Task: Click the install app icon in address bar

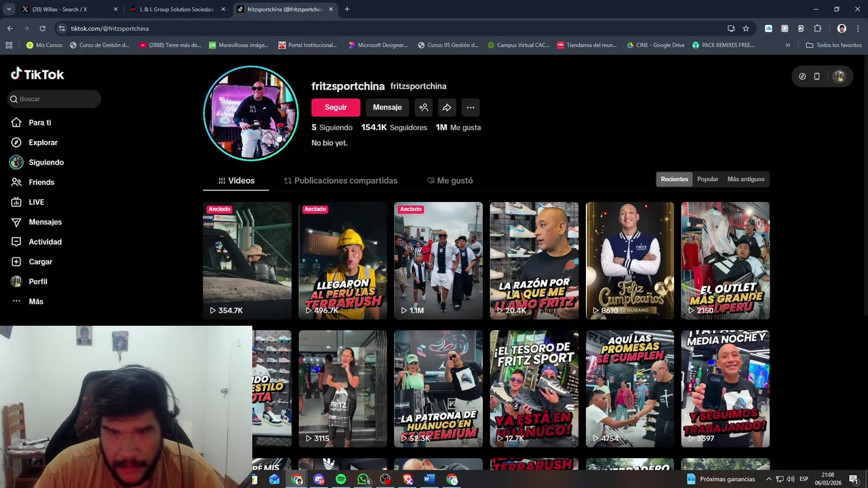Action: click(731, 28)
